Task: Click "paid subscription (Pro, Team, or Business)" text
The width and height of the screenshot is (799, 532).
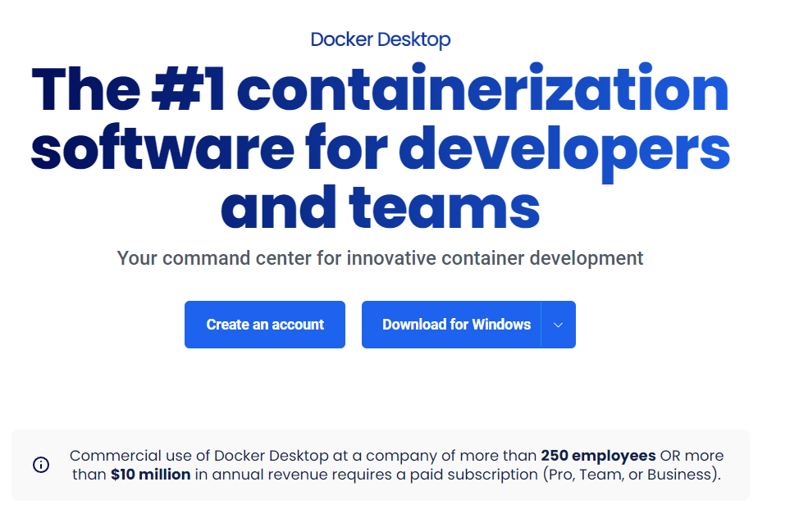Action: 565,475
